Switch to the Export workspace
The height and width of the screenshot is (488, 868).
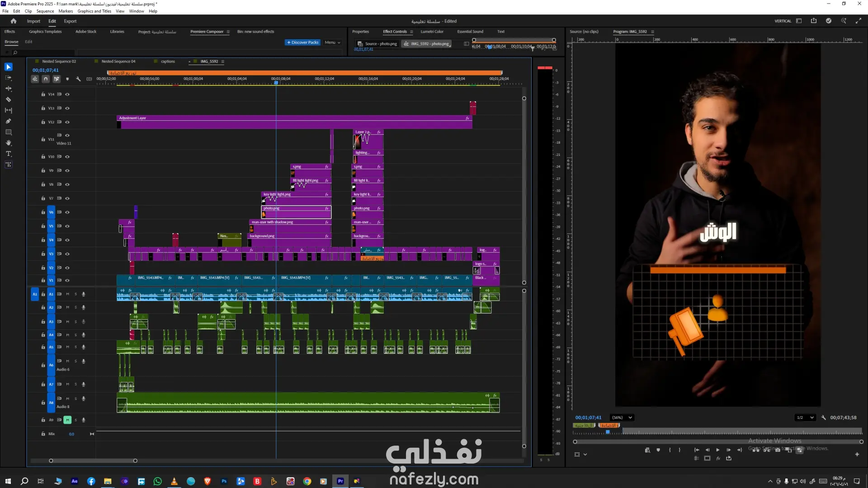click(x=70, y=21)
